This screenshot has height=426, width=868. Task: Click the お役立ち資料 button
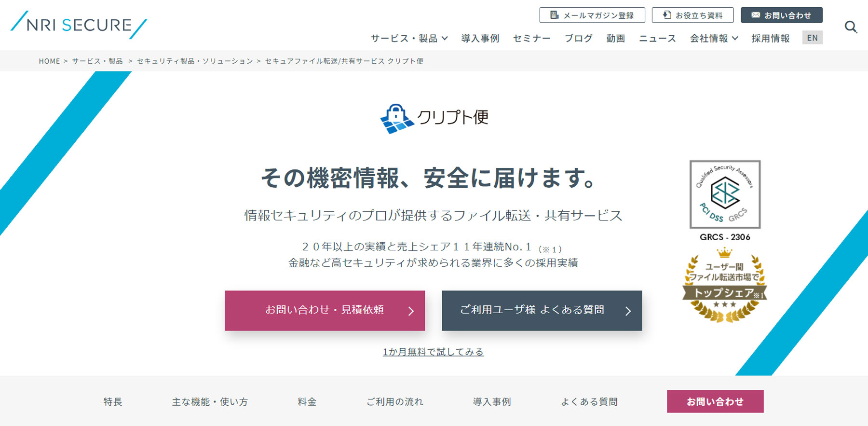[692, 15]
